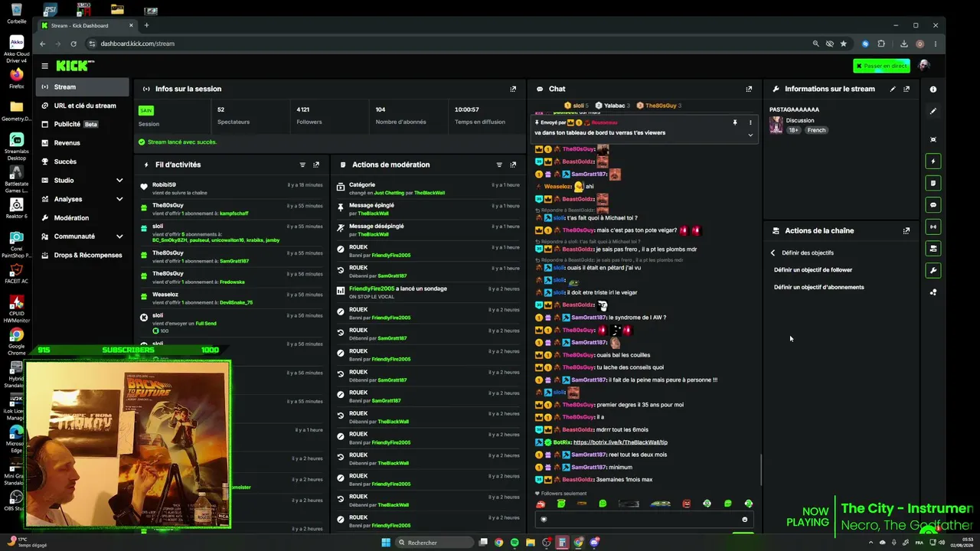Open the stream info icon in right sidebar
Viewport: 980px width, 551px height.
point(933,90)
